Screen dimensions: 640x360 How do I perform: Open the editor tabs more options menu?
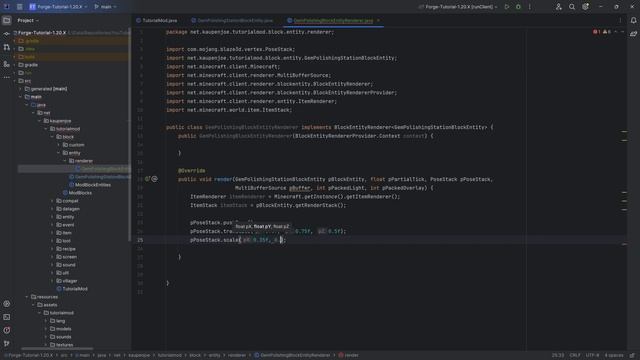point(620,20)
